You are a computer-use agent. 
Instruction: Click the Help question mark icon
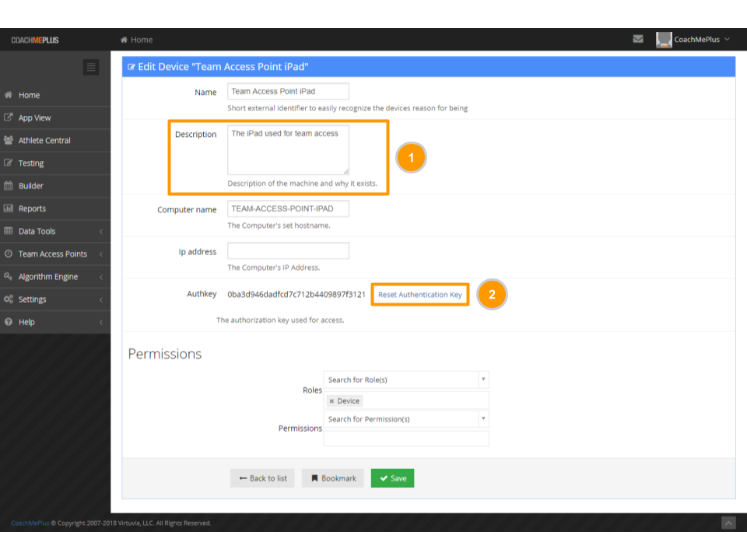coord(8,322)
